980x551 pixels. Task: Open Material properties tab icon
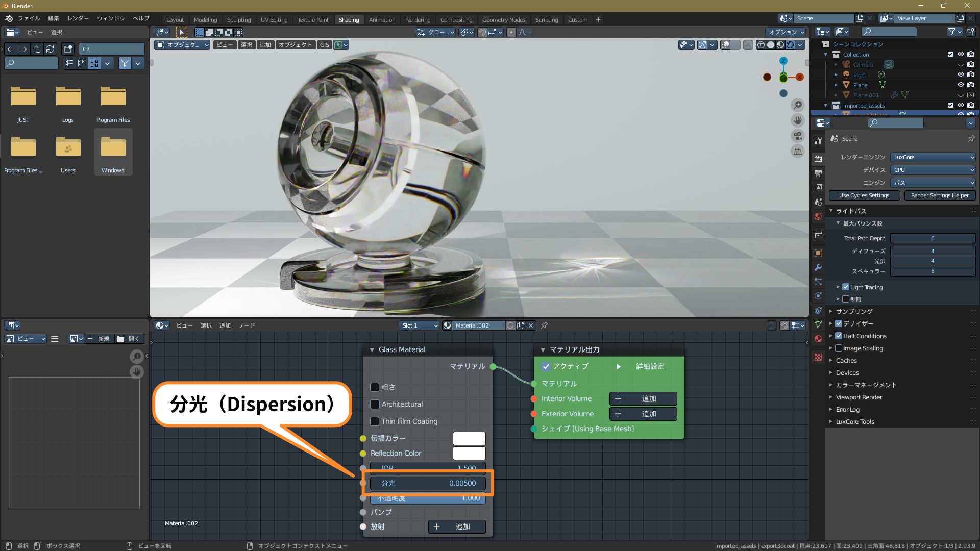[818, 339]
